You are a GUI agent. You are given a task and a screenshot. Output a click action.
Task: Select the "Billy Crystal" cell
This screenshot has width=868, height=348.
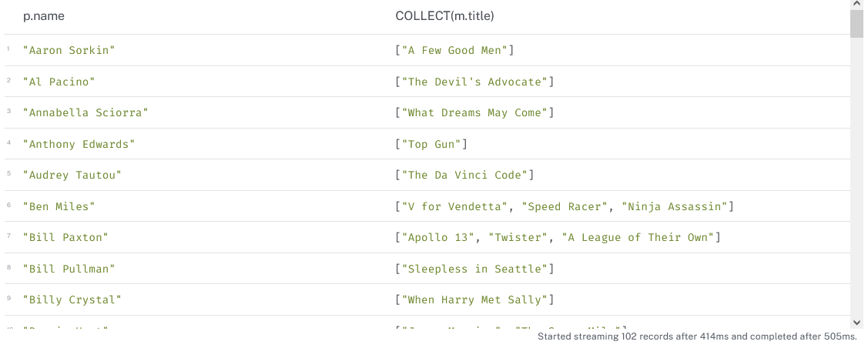pyautogui.click(x=72, y=299)
